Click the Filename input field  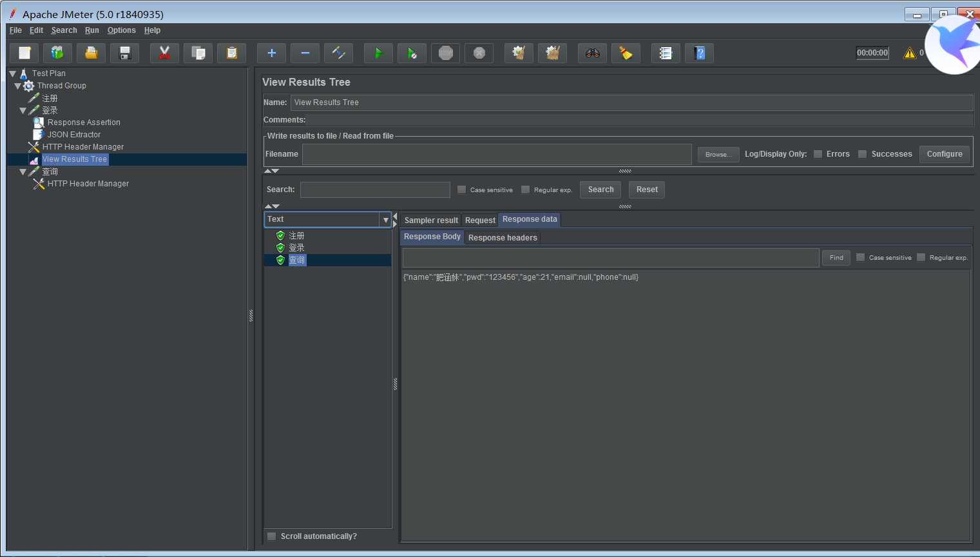(x=497, y=154)
